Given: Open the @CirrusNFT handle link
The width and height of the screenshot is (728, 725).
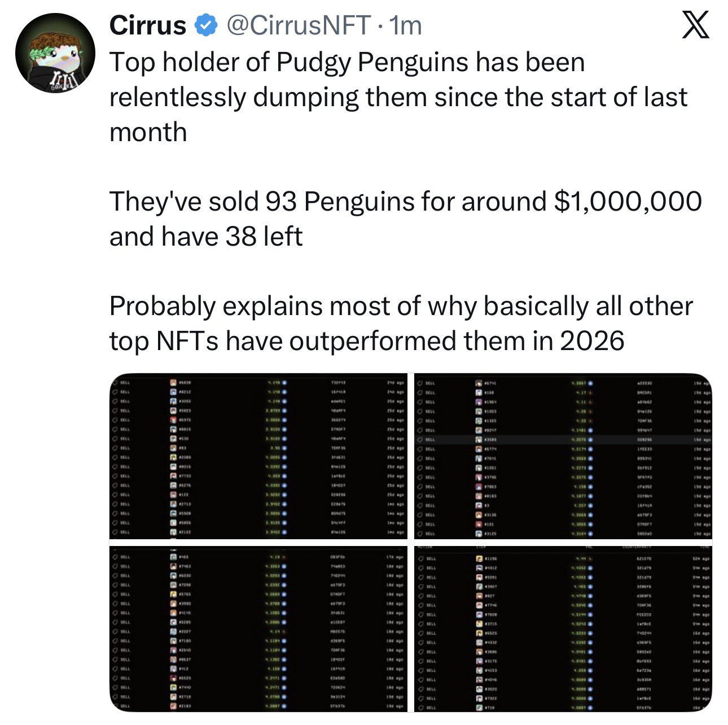Looking at the screenshot, I should pyautogui.click(x=299, y=25).
